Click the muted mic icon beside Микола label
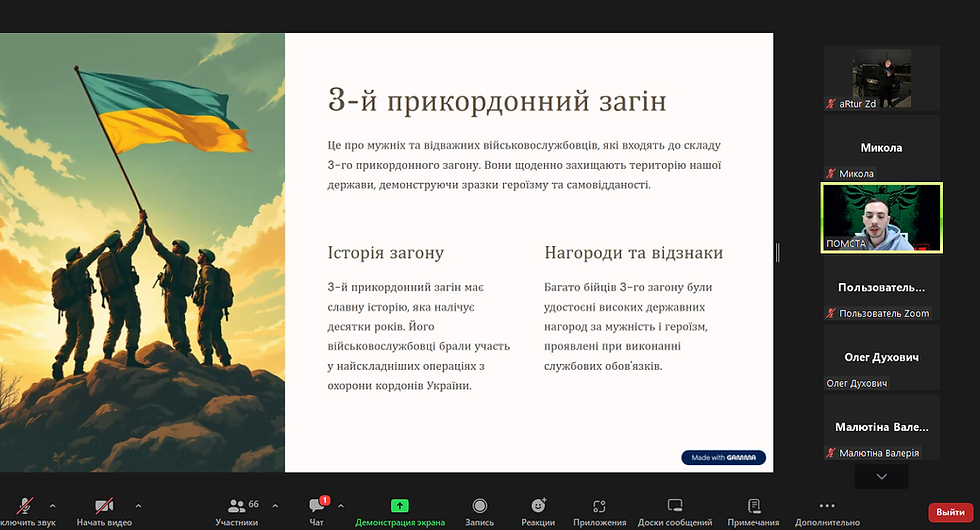This screenshot has height=530, width=980. coord(831,174)
